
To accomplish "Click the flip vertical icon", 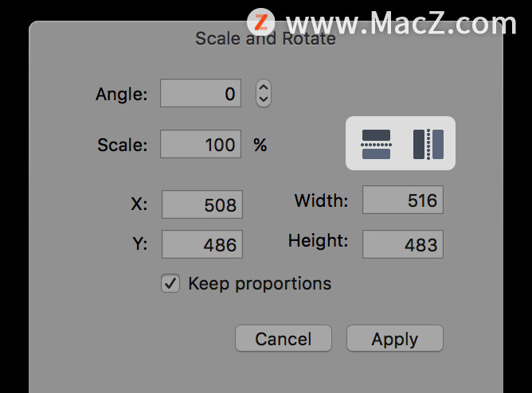I will pyautogui.click(x=376, y=144).
